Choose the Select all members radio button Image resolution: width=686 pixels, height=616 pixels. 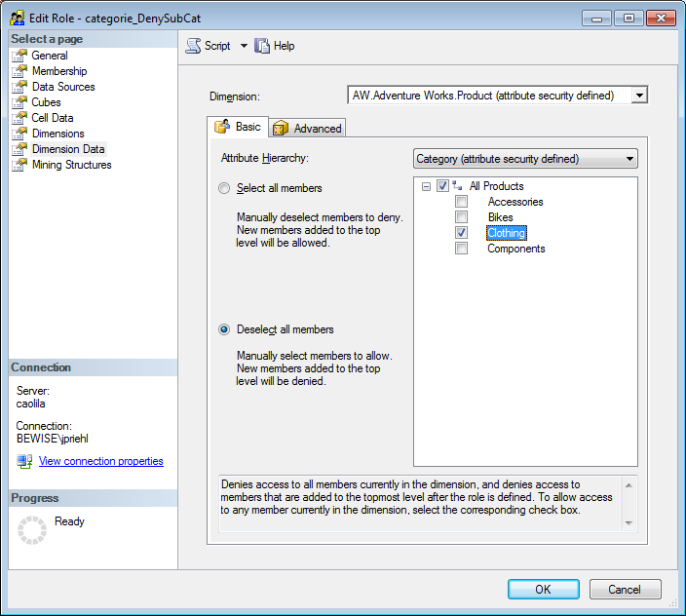coord(225,188)
